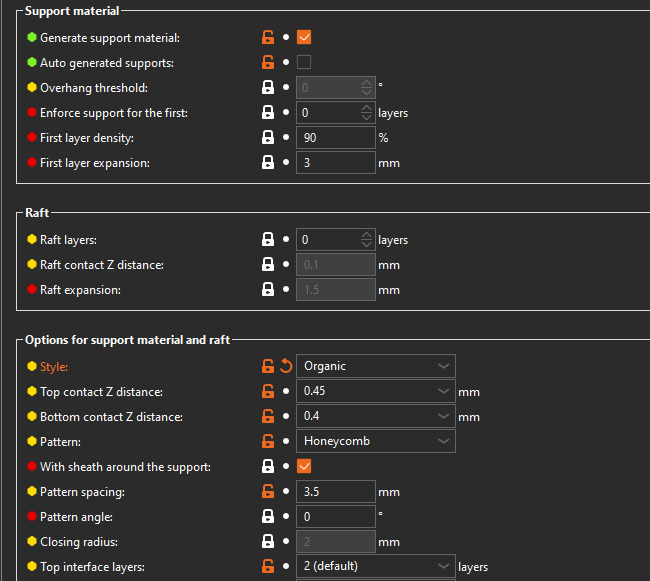Click the lock icon next to Overhang threshold
The width and height of the screenshot is (650, 581).
tap(268, 88)
